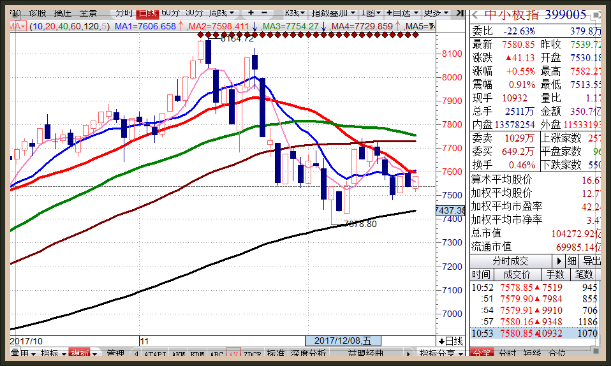The height and width of the screenshot is (366, 611).
Task: Switch chart to 30分 period
Action: [194, 13]
